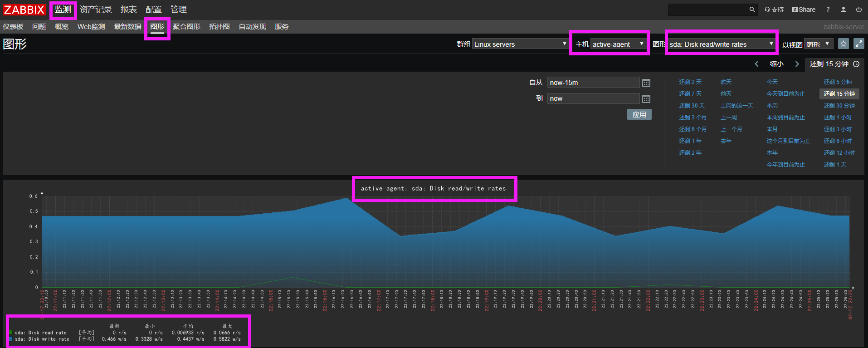This screenshot has height=348, width=868.
Task: Switch to the 拓扑图 submenu tab
Action: tap(219, 27)
